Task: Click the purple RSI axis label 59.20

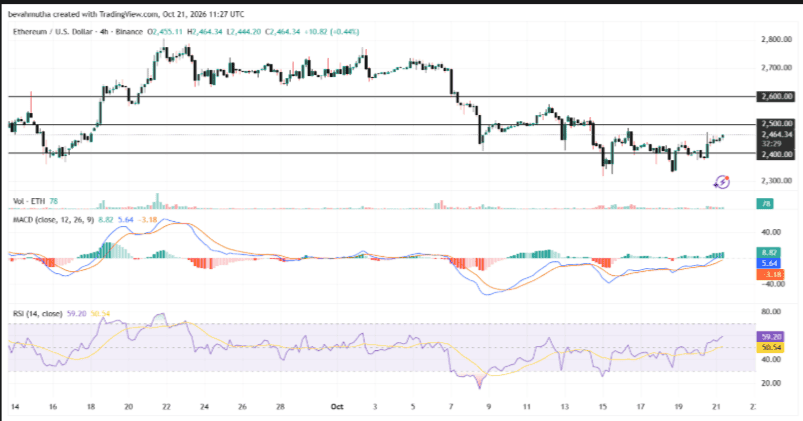Action: point(770,337)
